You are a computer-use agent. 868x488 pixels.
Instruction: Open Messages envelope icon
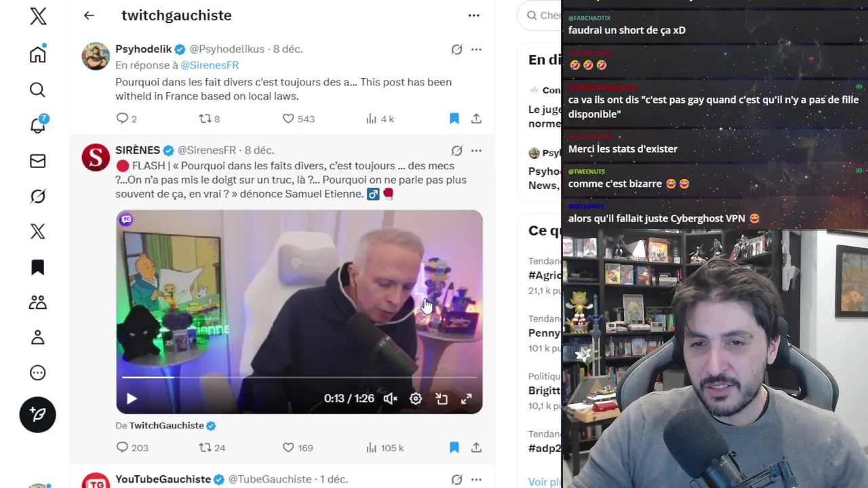pyautogui.click(x=38, y=161)
